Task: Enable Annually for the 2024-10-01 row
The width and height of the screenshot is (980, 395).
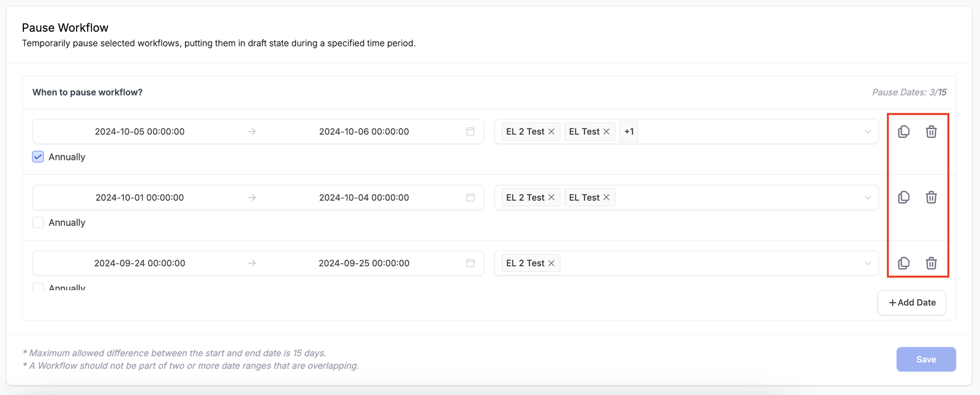Action: tap(38, 222)
